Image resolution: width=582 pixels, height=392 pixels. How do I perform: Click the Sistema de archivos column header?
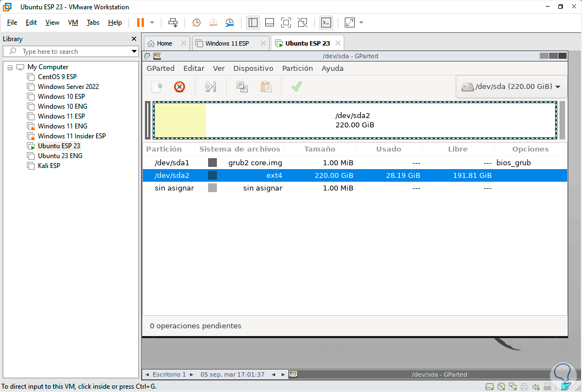[x=240, y=149]
